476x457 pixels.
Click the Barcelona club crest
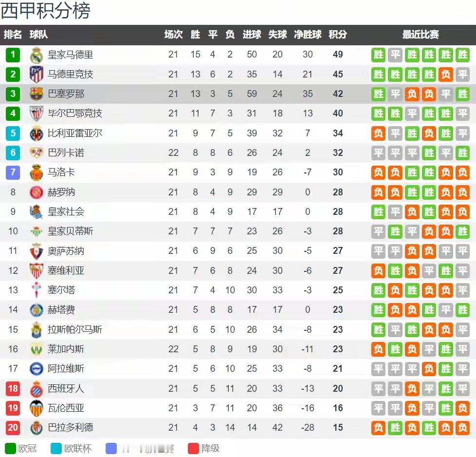[37, 94]
